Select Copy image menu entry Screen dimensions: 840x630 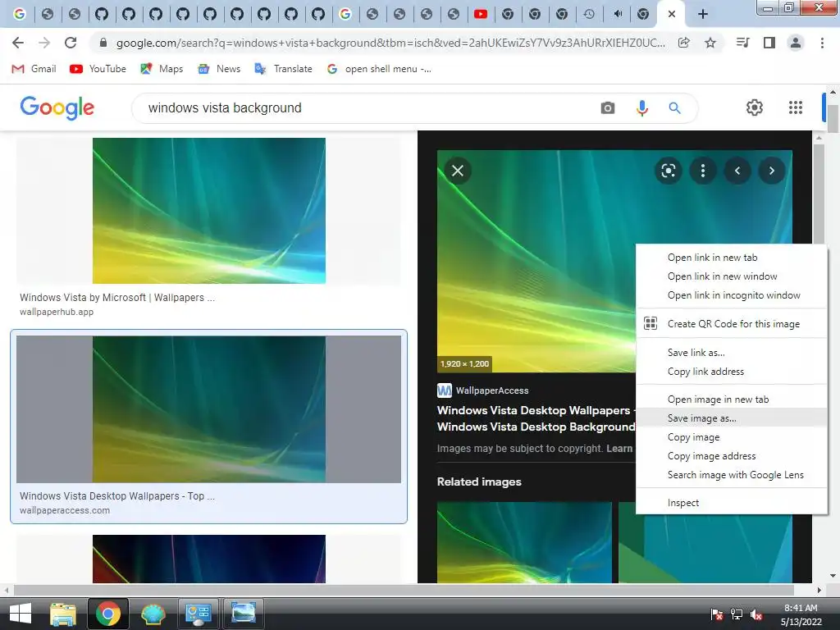(731, 436)
